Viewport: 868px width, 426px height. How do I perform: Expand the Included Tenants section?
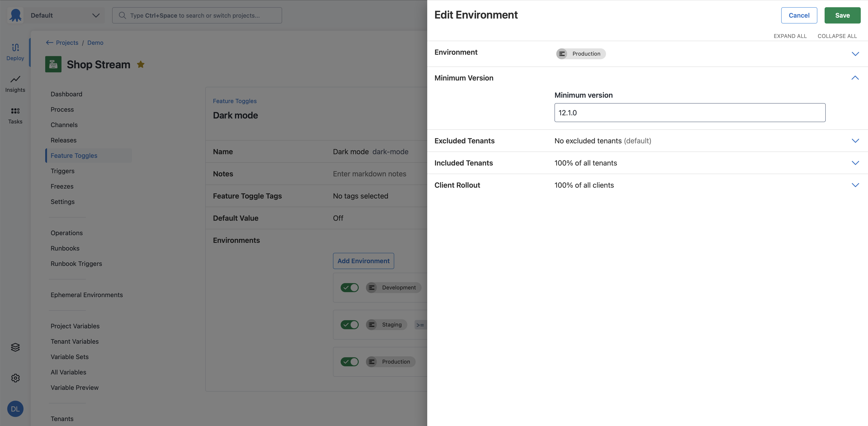click(x=855, y=163)
